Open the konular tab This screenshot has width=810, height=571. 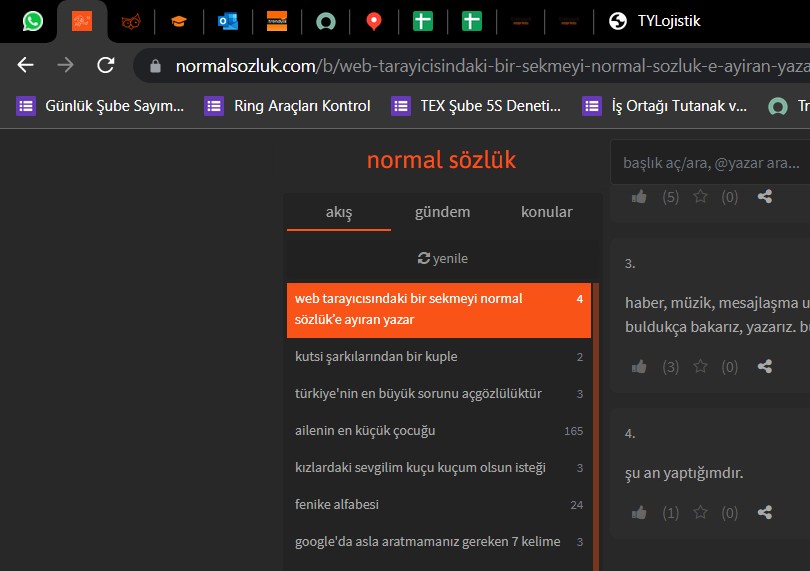click(547, 212)
